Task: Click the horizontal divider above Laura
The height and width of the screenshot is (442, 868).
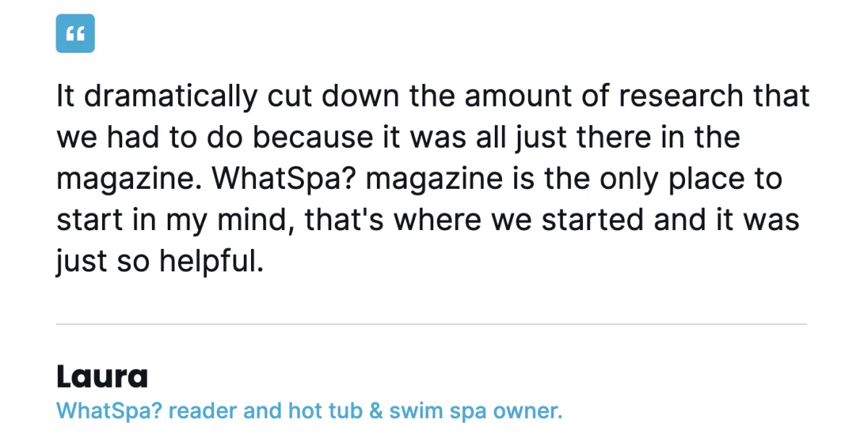Action: pyautogui.click(x=431, y=324)
